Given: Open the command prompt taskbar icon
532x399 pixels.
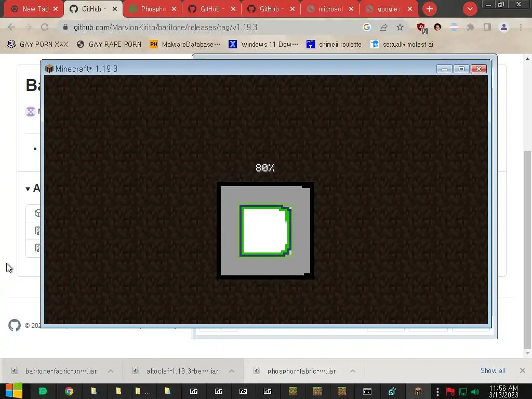Looking at the screenshot, I should point(367,391).
